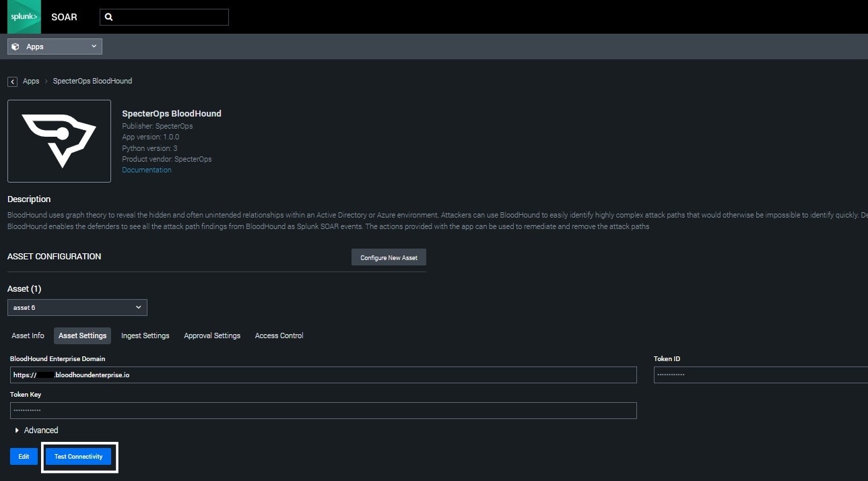This screenshot has width=868, height=481.
Task: Switch to the Approval Settings tab
Action: point(211,335)
